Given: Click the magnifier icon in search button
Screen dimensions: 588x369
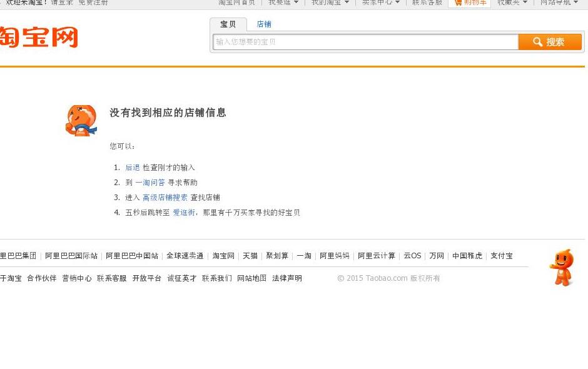Looking at the screenshot, I should pyautogui.click(x=537, y=42).
